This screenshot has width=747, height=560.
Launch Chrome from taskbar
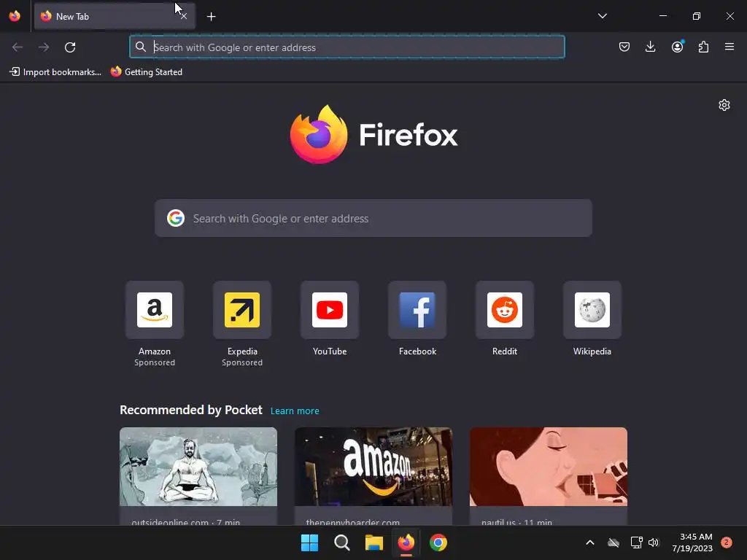point(438,542)
